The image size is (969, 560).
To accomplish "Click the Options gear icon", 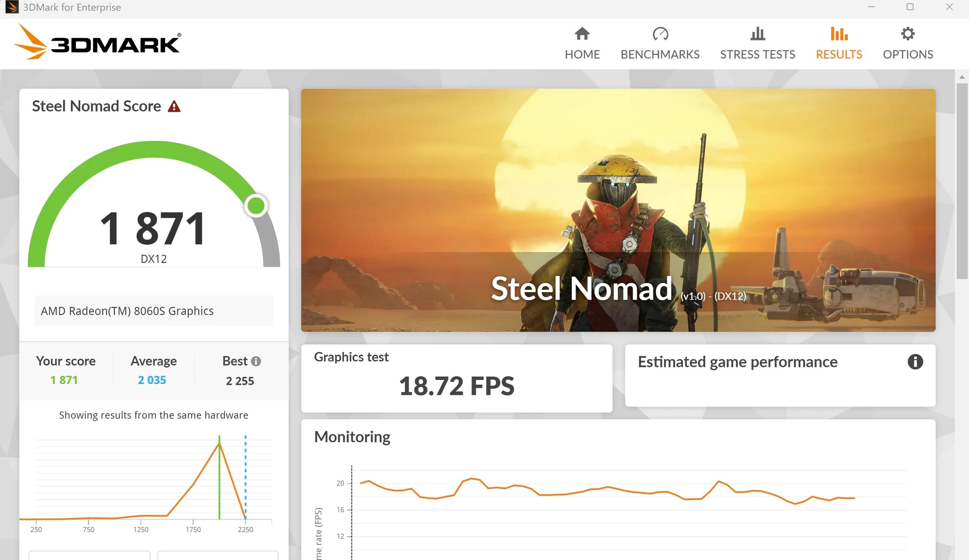I will coord(907,34).
